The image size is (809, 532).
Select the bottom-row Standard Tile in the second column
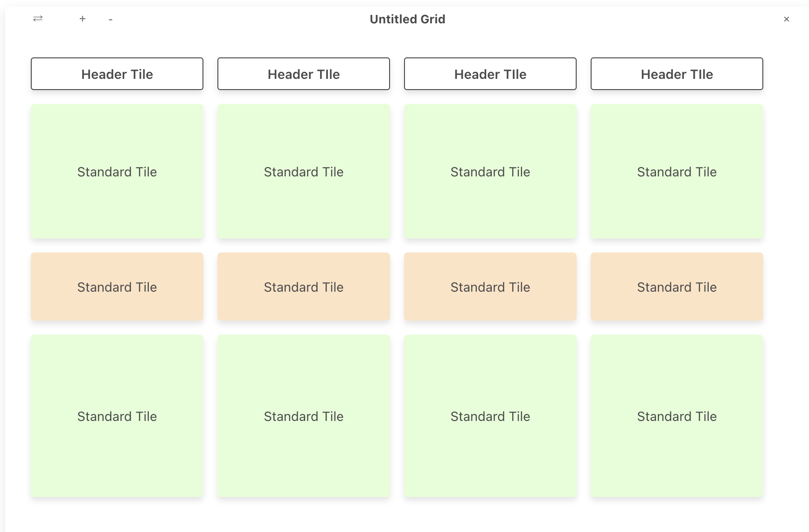pos(303,416)
